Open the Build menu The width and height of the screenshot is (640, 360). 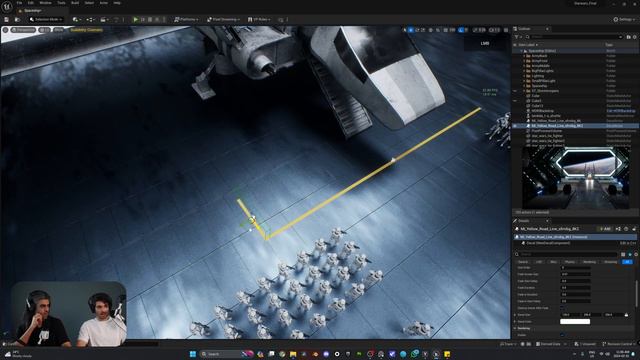(x=75, y=3)
